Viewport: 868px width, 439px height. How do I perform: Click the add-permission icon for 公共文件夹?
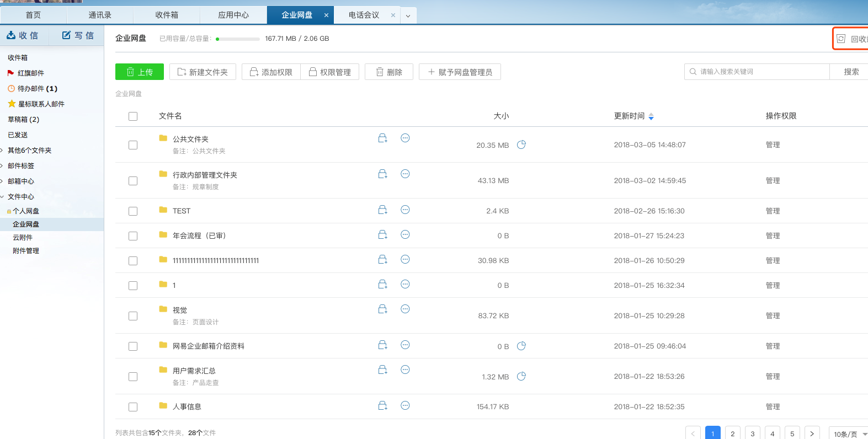pyautogui.click(x=382, y=138)
